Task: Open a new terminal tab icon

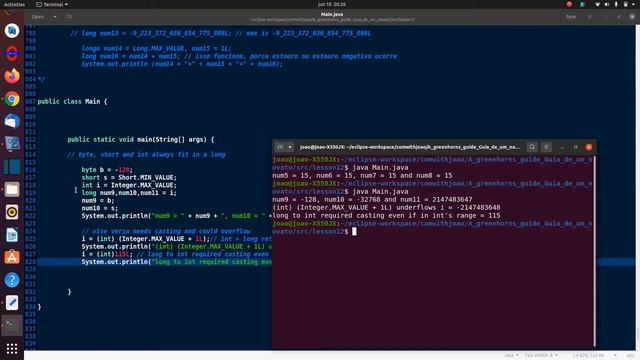Action: (280, 147)
